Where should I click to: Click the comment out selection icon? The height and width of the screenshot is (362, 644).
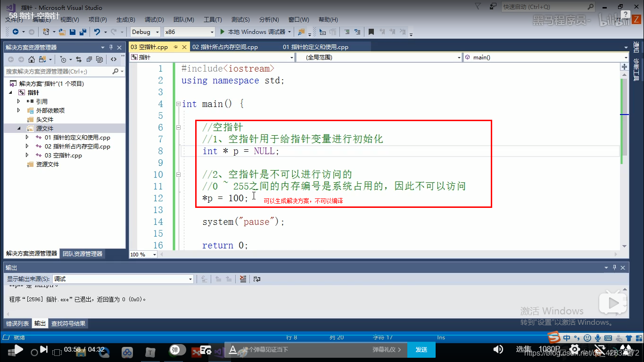[x=347, y=32]
